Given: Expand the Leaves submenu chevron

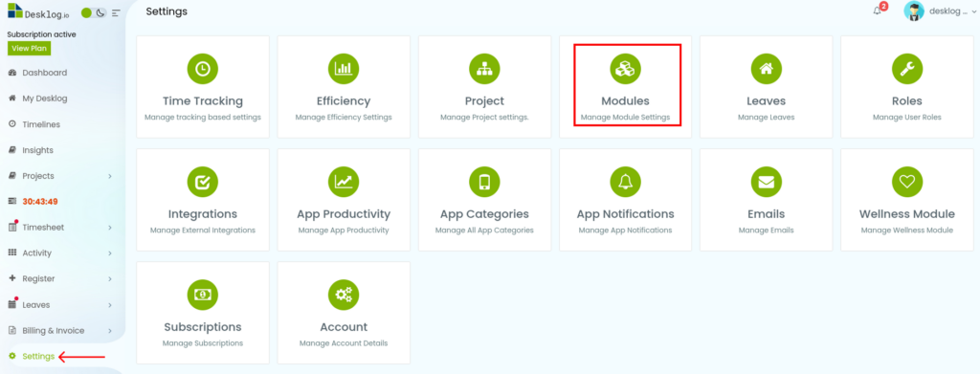Looking at the screenshot, I should (x=110, y=305).
